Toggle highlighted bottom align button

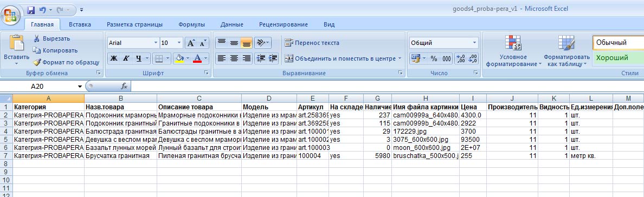coord(247,43)
